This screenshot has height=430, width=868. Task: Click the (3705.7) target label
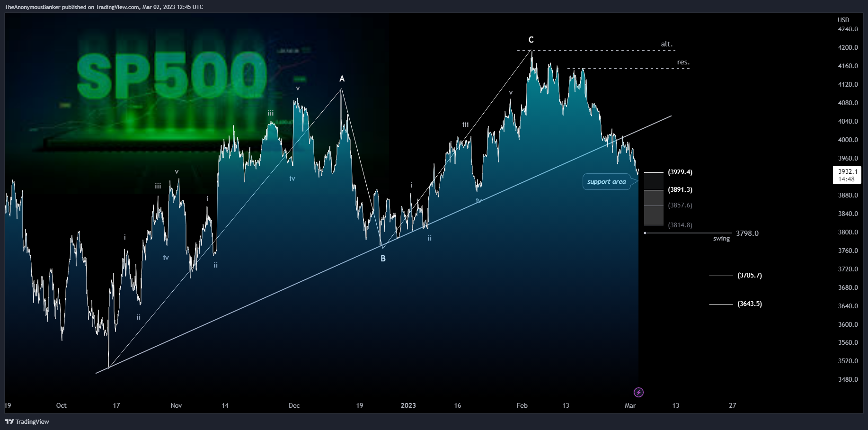point(750,275)
